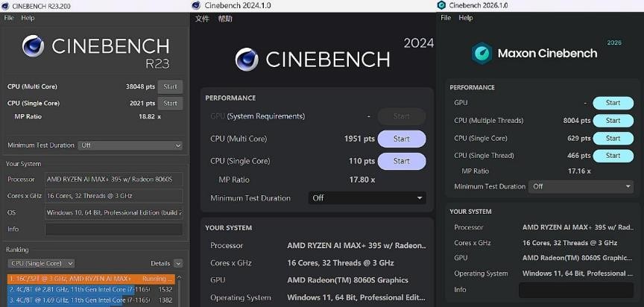Click Cores x GHz field in R23

click(114, 196)
